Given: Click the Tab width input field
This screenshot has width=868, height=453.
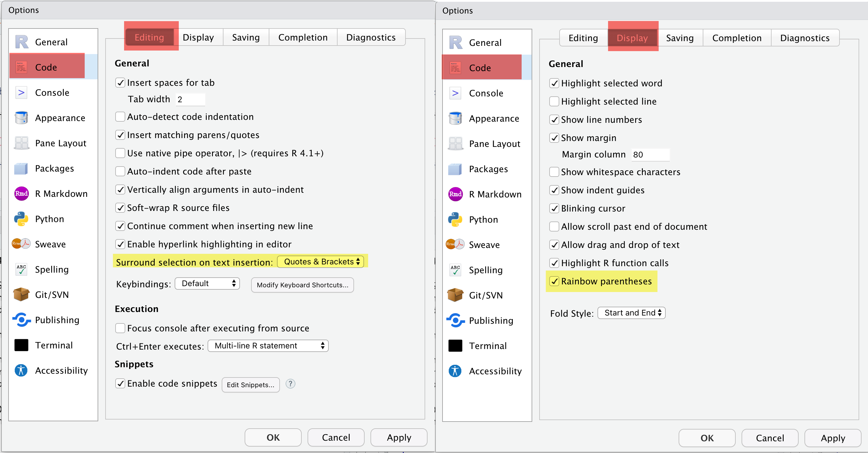Looking at the screenshot, I should click(x=190, y=99).
